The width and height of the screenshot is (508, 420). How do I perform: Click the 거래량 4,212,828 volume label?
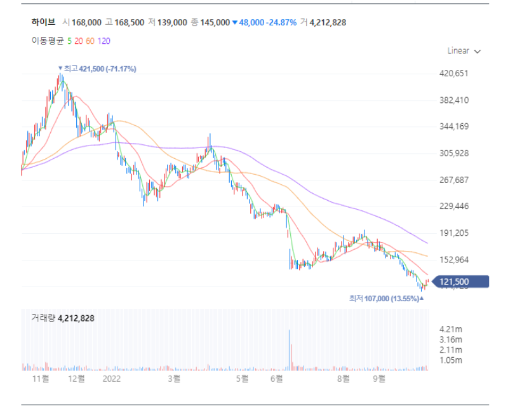click(62, 318)
